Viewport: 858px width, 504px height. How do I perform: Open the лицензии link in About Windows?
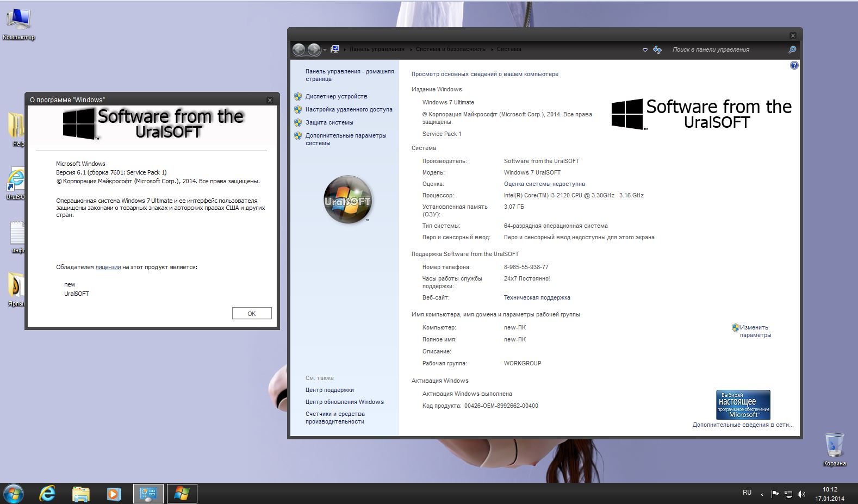[x=108, y=267]
